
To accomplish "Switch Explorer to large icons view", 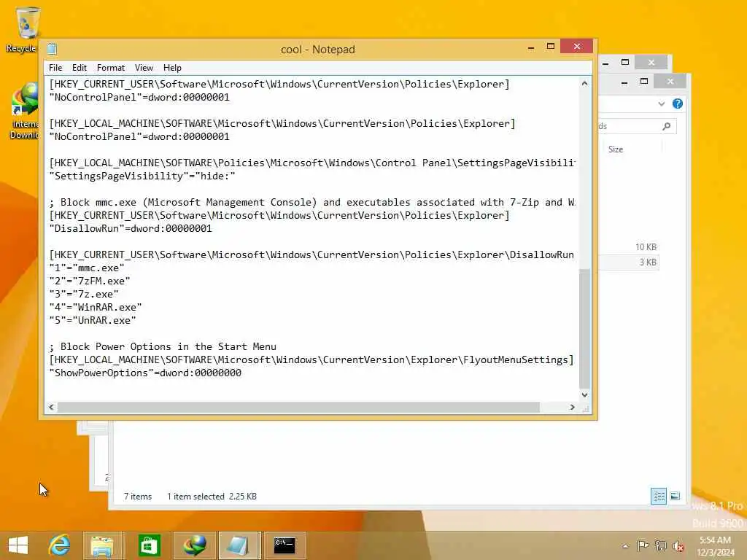I will tap(675, 496).
